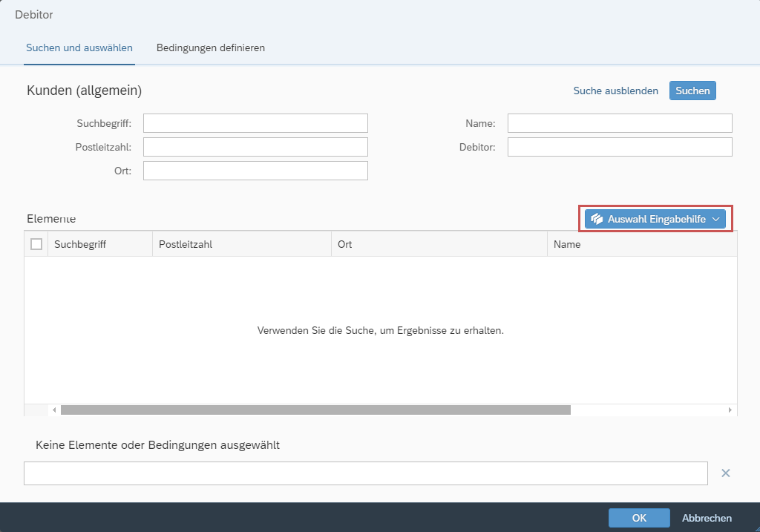Click the Suche ausblenden link
Screen dimensions: 760x532
(x=615, y=91)
